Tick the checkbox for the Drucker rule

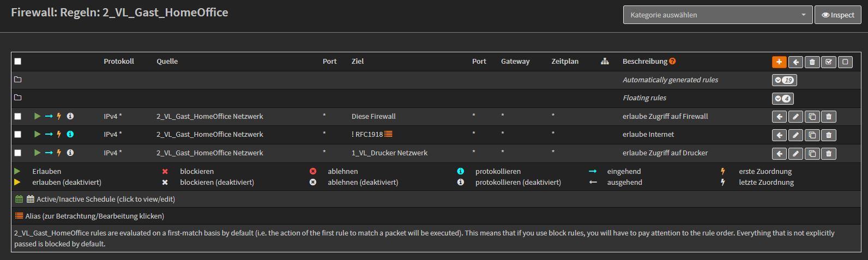(x=17, y=153)
